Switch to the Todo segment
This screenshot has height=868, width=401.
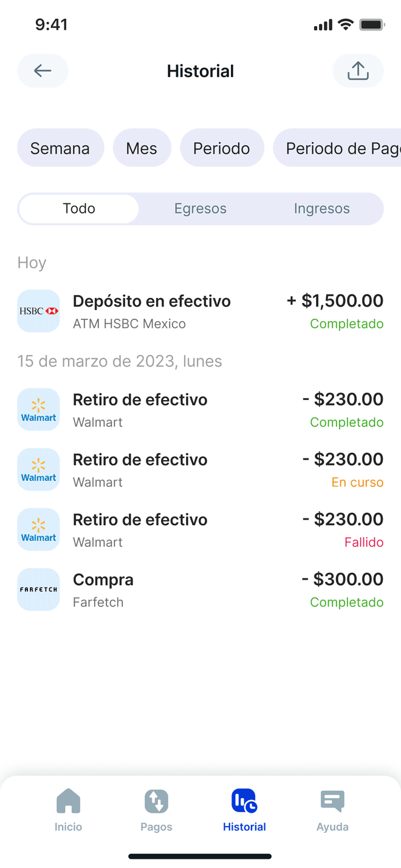click(x=79, y=209)
